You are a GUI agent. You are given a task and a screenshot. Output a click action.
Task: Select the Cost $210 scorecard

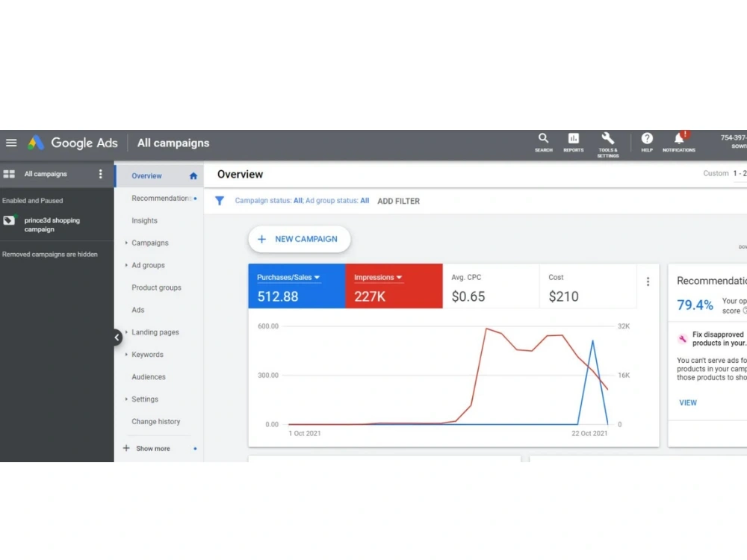coord(588,286)
